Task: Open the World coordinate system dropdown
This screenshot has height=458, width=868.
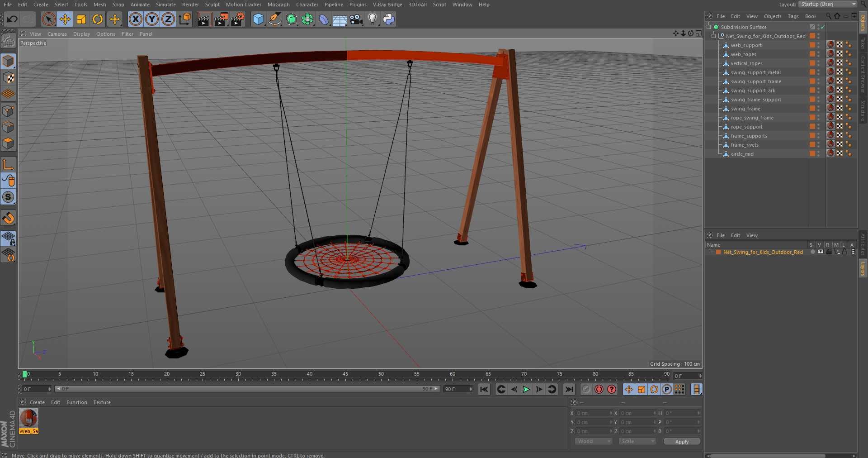Action: pos(594,441)
